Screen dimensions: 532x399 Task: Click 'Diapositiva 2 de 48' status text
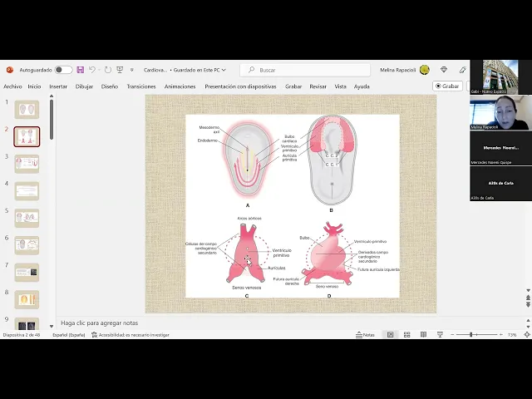pyautogui.click(x=22, y=335)
